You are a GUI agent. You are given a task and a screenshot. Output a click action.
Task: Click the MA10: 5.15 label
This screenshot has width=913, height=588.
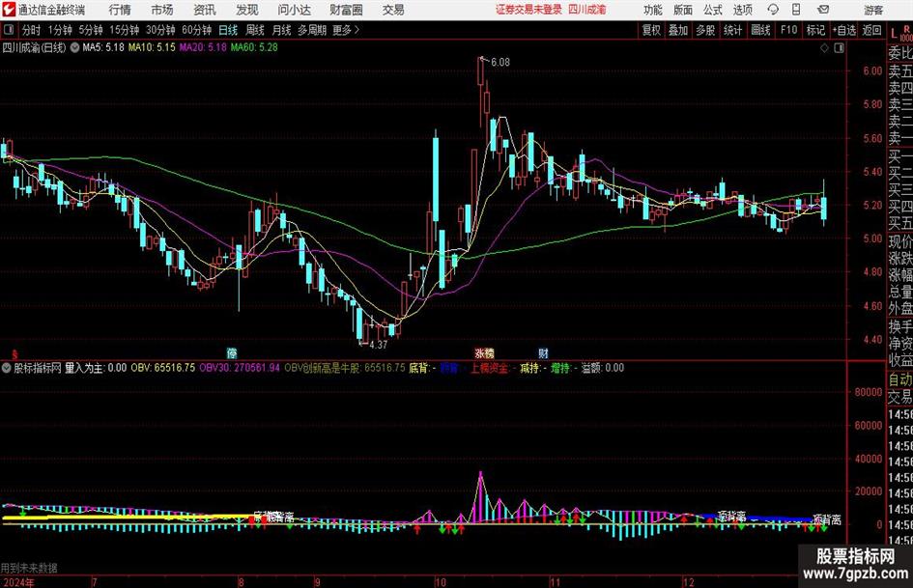tap(152, 47)
